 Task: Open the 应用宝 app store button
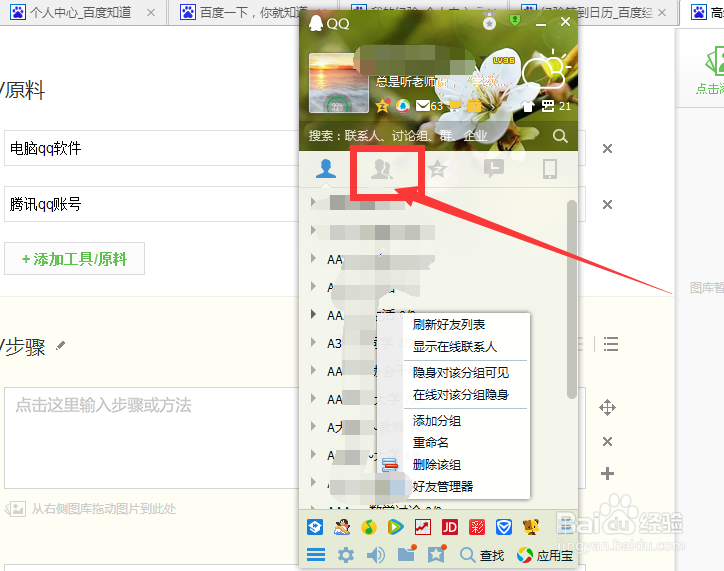(x=545, y=555)
